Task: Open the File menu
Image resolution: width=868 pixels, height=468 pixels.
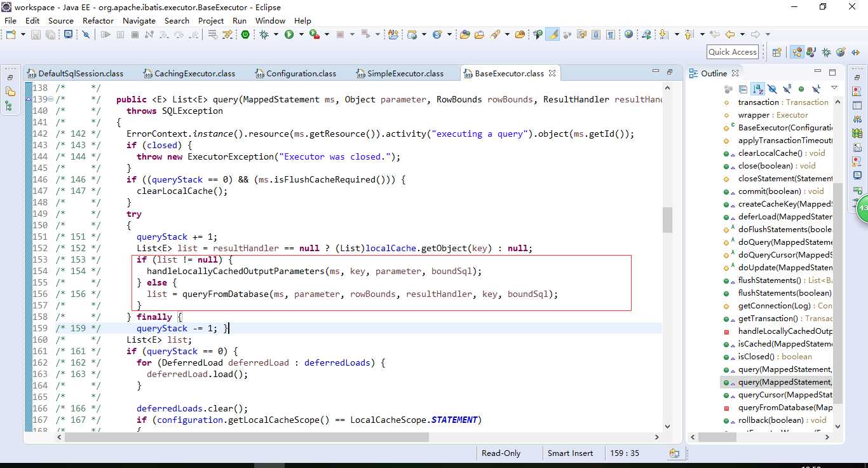Action: [x=10, y=20]
